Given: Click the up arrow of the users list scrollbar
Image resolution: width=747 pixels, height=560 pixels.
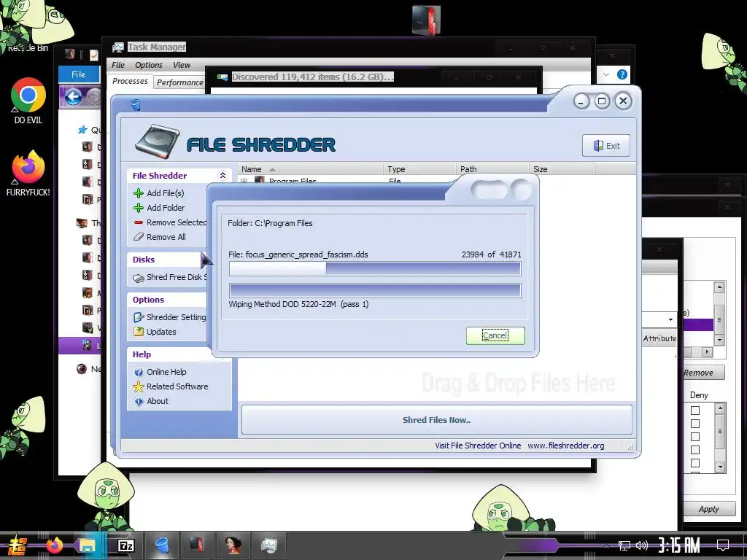Looking at the screenshot, I should click(719, 287).
